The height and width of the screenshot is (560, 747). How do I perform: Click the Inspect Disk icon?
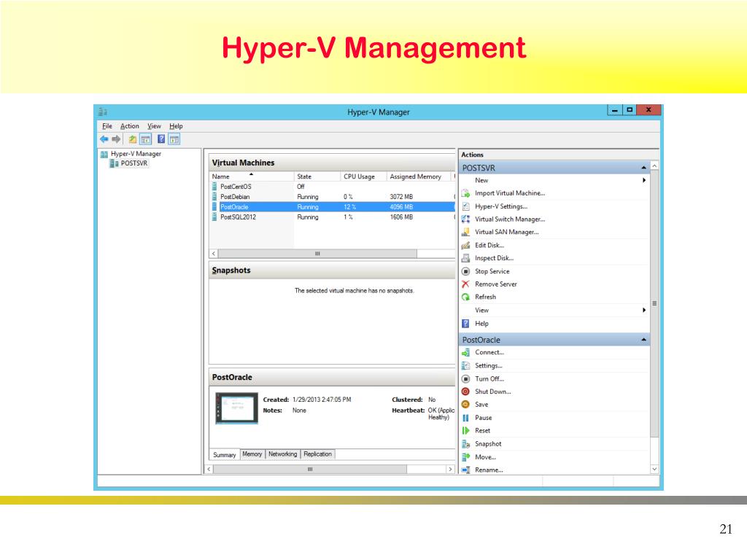tap(466, 258)
